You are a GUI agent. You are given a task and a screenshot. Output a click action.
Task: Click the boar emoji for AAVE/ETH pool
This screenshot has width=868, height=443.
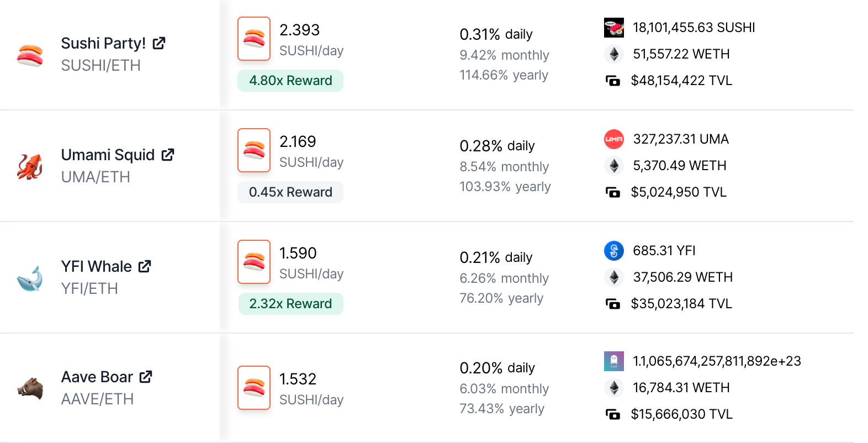(x=30, y=388)
